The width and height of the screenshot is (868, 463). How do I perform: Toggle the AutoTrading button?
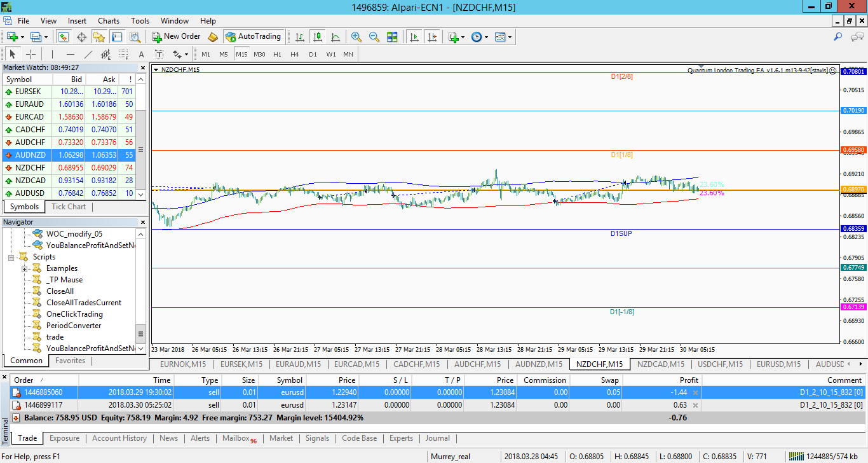[253, 37]
